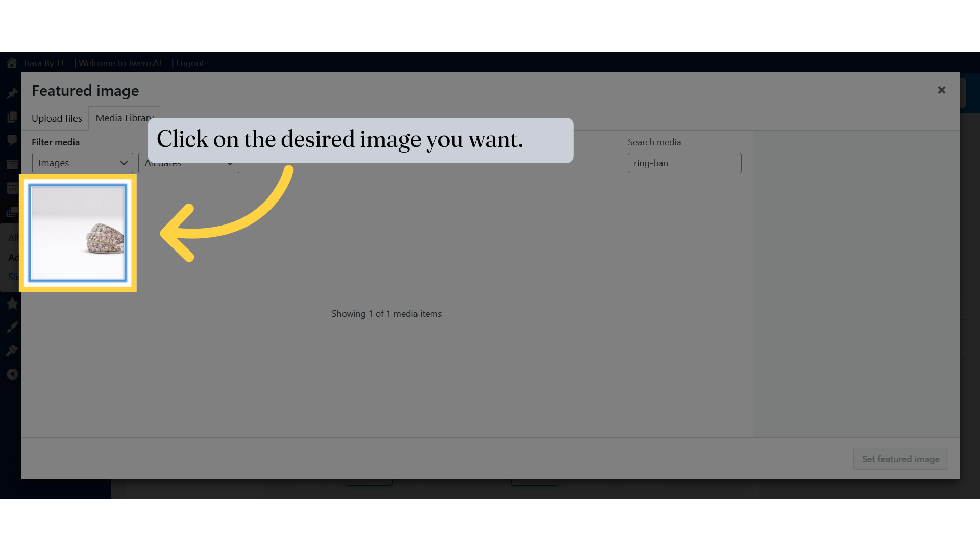Viewport: 980px width, 551px height.
Task: Select the Pages icon in the sidebar
Action: (12, 117)
